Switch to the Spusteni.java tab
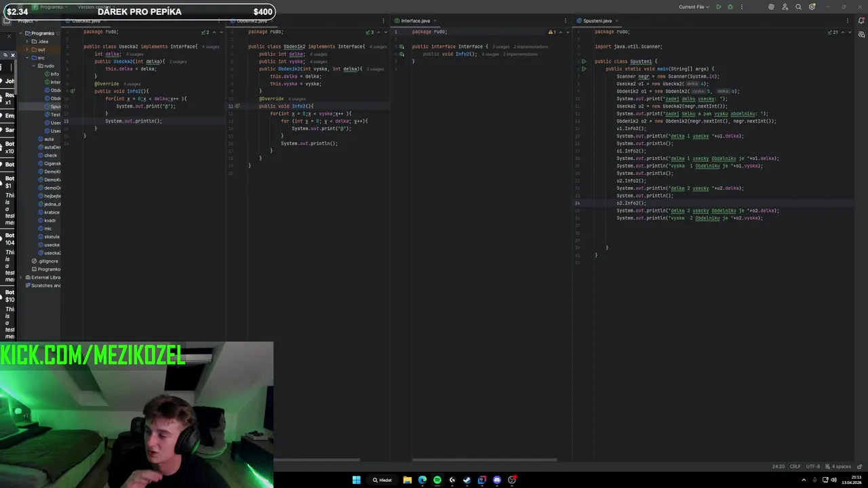 597,21
